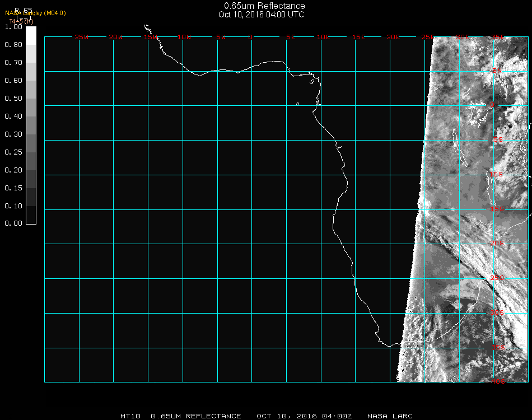Click the Oct 10, 2016 04:00 UTC timestamp

(x=262, y=15)
